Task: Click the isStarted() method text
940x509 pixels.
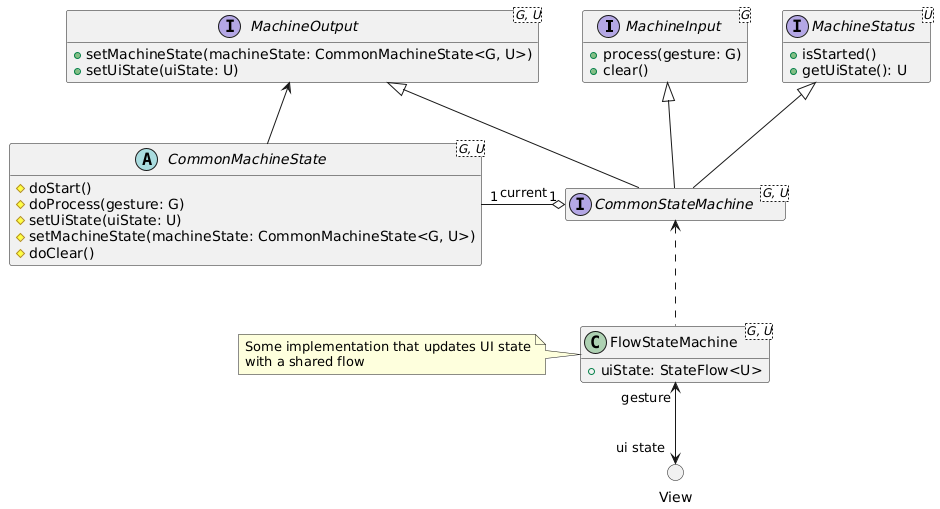Action: coord(839,55)
